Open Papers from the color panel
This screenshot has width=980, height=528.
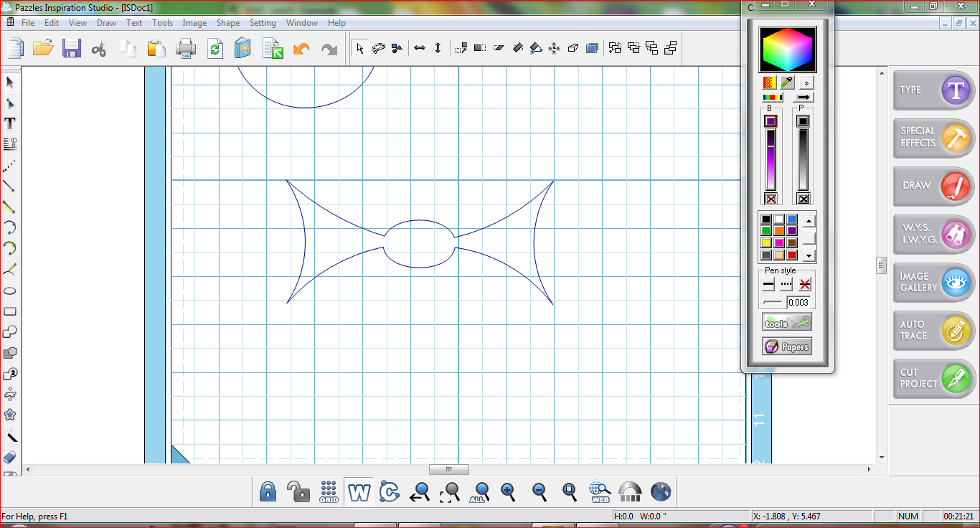(787, 346)
